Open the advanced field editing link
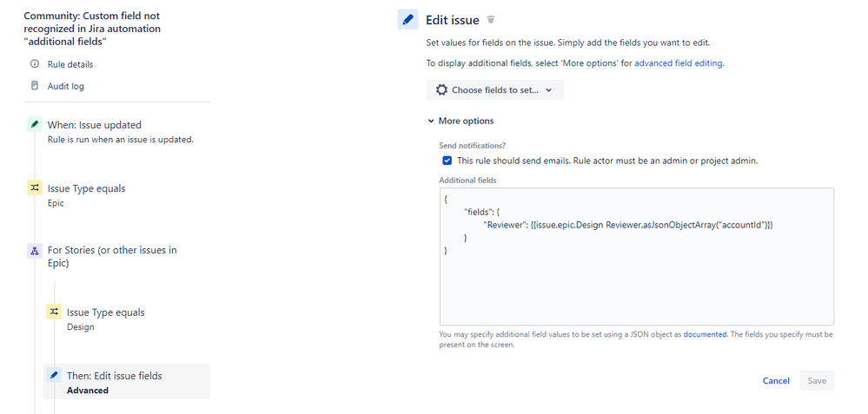Screen dimensions: 868x414 pyautogui.click(x=678, y=63)
